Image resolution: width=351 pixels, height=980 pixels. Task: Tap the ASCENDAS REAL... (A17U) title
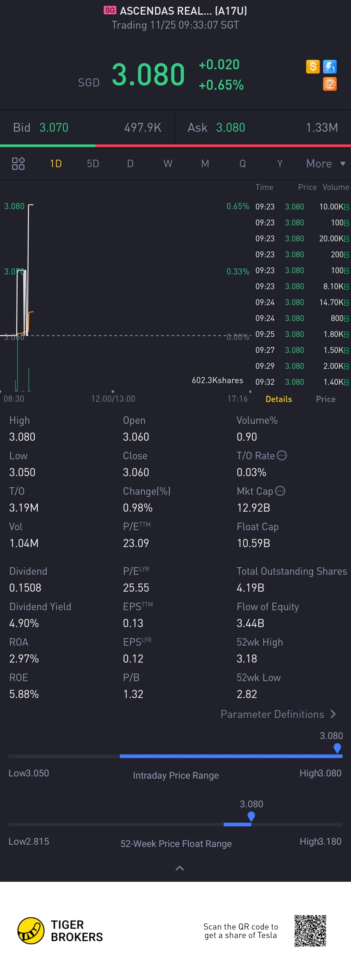183,11
